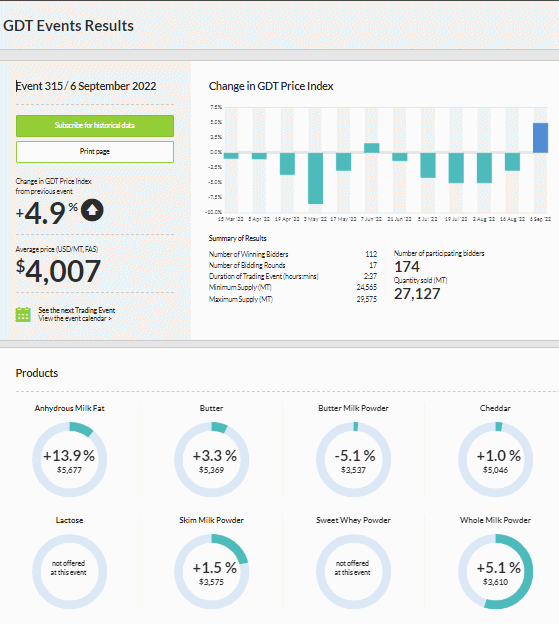Viewport: 559px width, 624px height.
Task: Click the Duration of Trading Event row
Action: [x=293, y=276]
